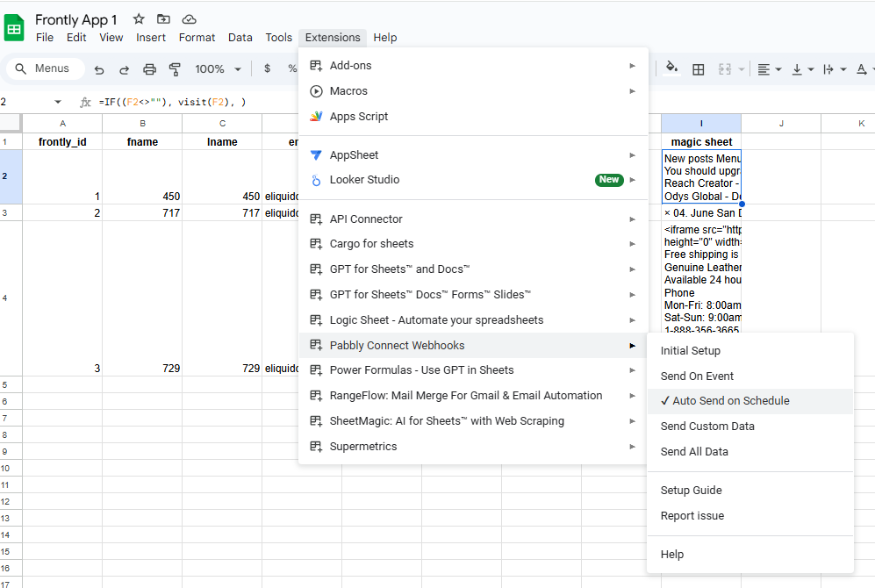Open text wrapping options
The height and width of the screenshot is (588, 875).
[x=835, y=69]
